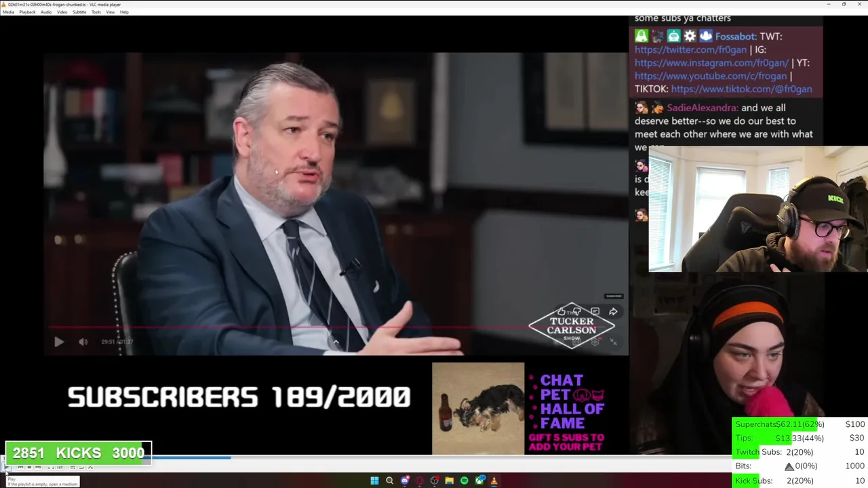Open the Audio menu
This screenshot has height=488, width=868.
[x=46, y=12]
